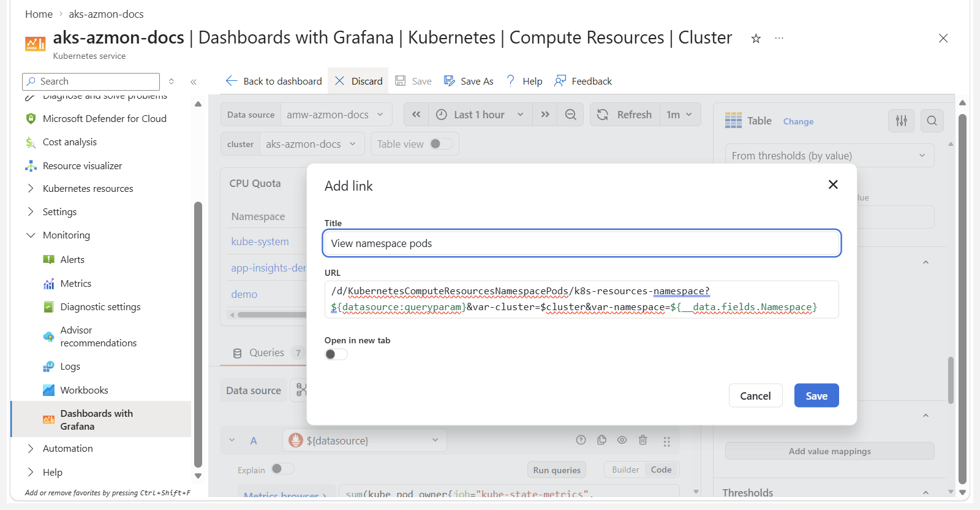Open the ${datasource} query dropdown
980x510 pixels.
coord(364,440)
